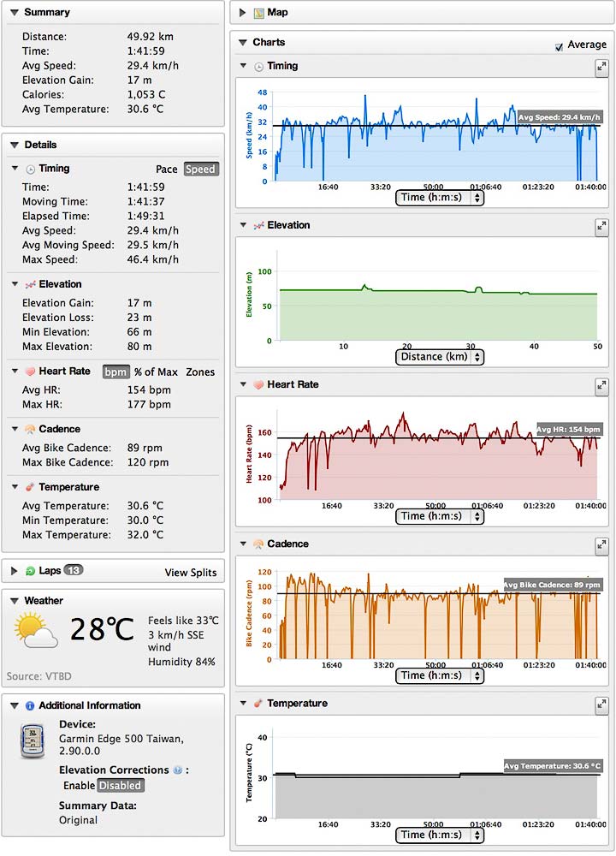The width and height of the screenshot is (616, 856).
Task: Open Cadence chart Time (h:m:s) dropdown
Action: pos(439,676)
